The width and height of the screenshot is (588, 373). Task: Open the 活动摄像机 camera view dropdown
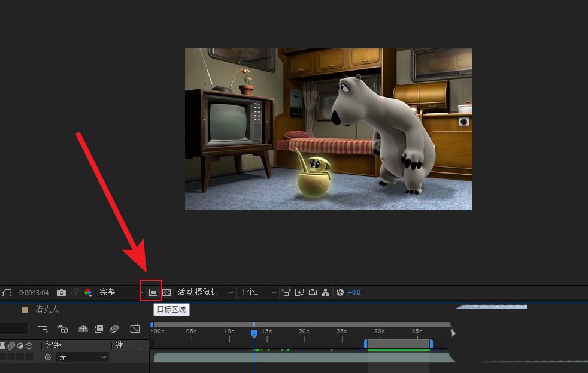tap(205, 292)
